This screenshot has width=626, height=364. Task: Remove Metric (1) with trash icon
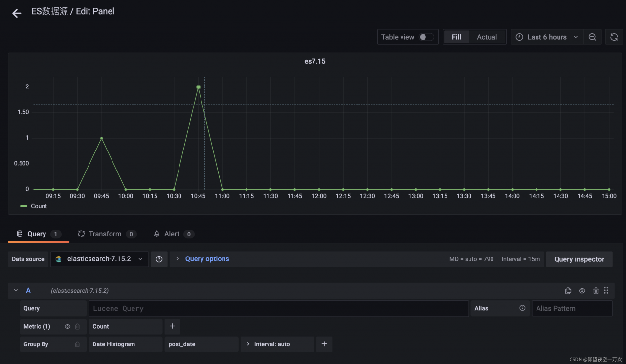(77, 327)
